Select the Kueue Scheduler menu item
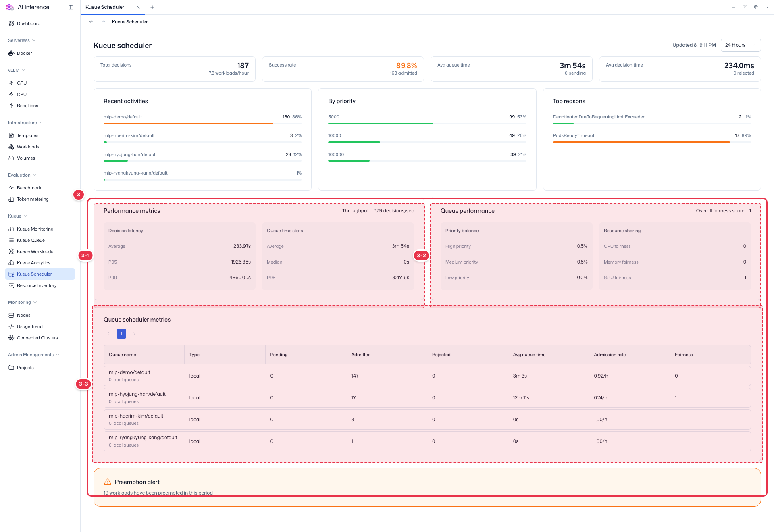 coord(40,274)
